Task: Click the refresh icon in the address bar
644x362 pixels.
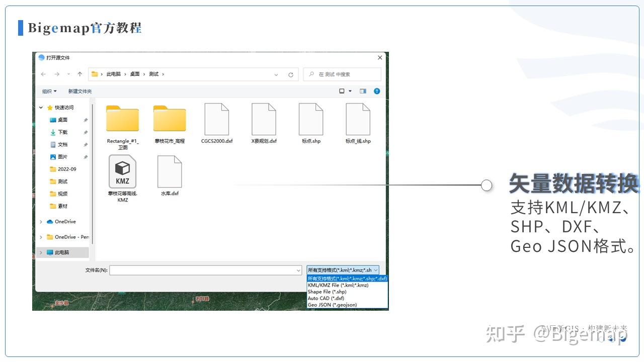Action: [291, 74]
